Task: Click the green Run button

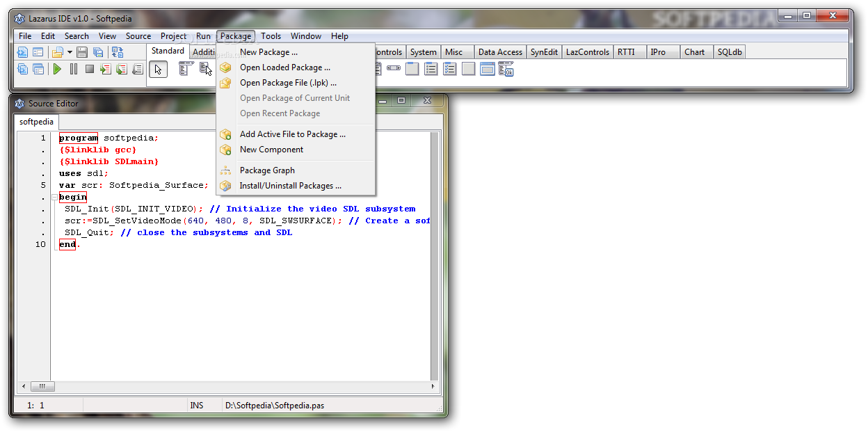Action: point(58,69)
